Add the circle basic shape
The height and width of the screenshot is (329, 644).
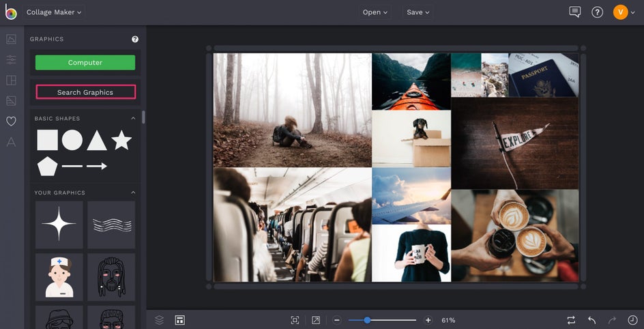click(72, 140)
